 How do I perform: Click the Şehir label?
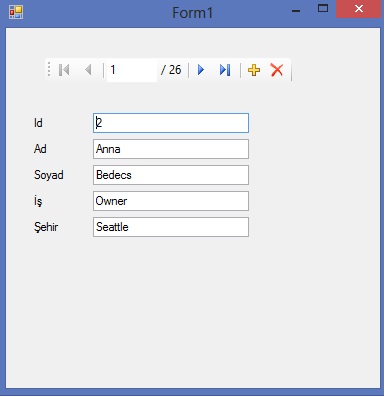coord(46,227)
